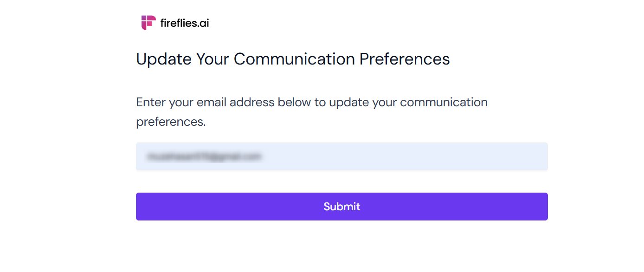Click the purple Submit button

coord(342,207)
